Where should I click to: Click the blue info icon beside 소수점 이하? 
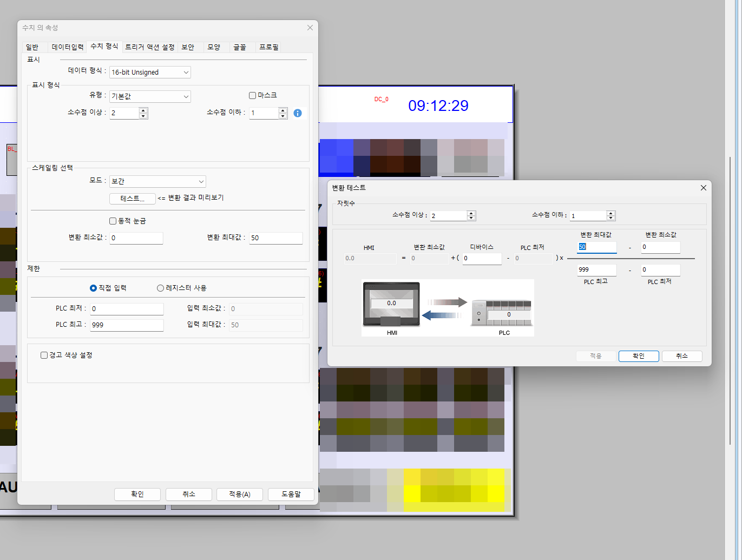298,113
